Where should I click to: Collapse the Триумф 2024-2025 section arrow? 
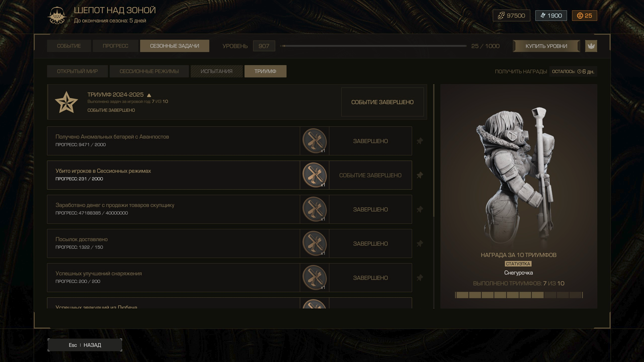(x=149, y=95)
